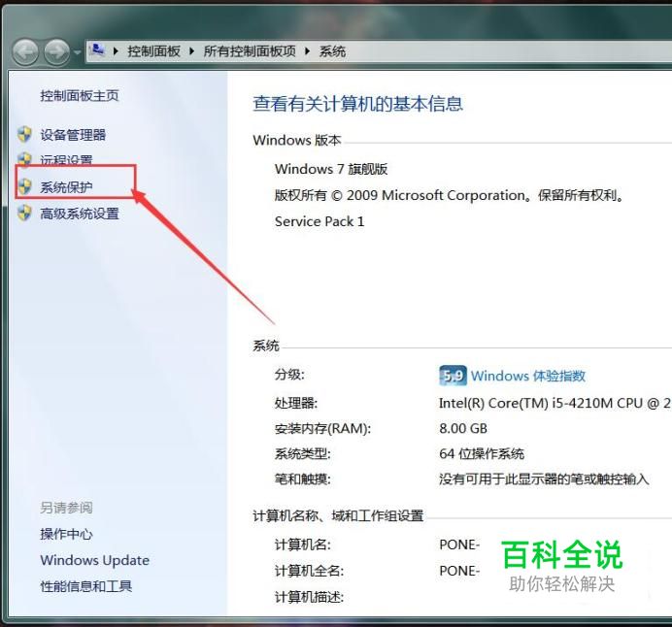Click Windows 7 旗舰版 text
This screenshot has width=672, height=627.
pos(331,169)
